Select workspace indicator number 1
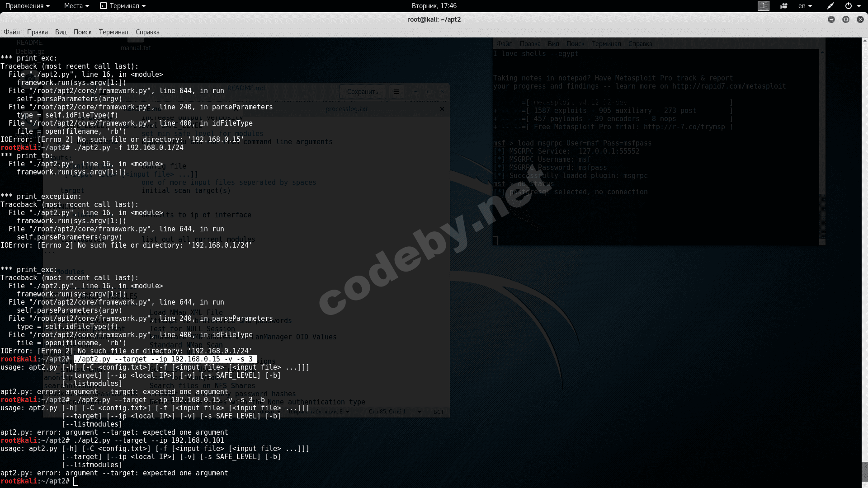 pyautogui.click(x=763, y=6)
